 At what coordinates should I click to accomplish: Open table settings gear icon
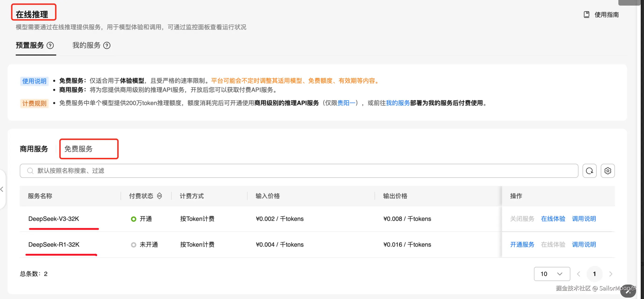607,171
